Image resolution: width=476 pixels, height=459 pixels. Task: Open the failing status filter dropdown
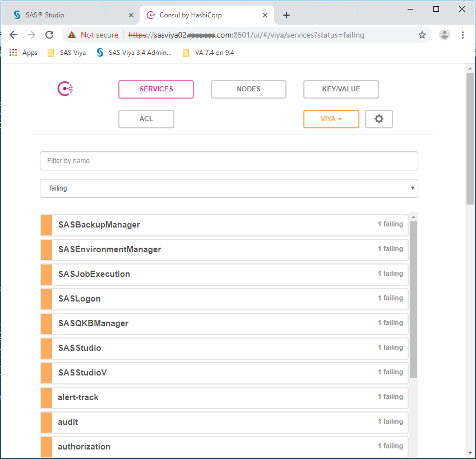pos(229,188)
